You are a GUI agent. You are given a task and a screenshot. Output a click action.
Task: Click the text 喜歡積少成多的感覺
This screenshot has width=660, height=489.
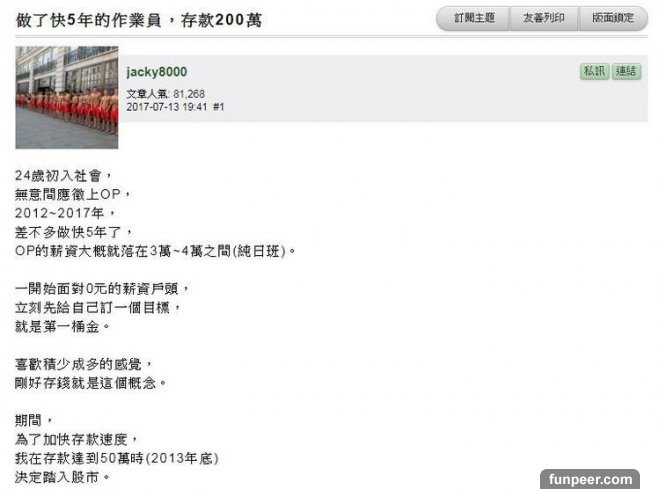83,364
